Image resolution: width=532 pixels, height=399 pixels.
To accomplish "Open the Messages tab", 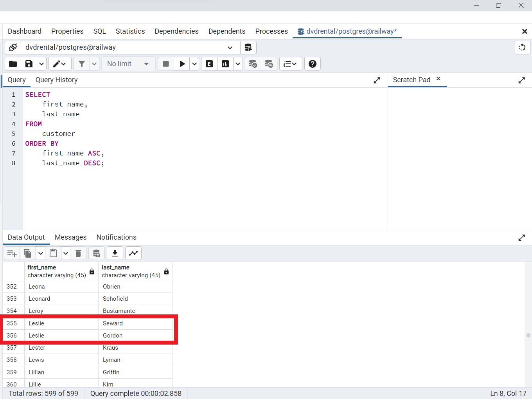I will coord(71,237).
